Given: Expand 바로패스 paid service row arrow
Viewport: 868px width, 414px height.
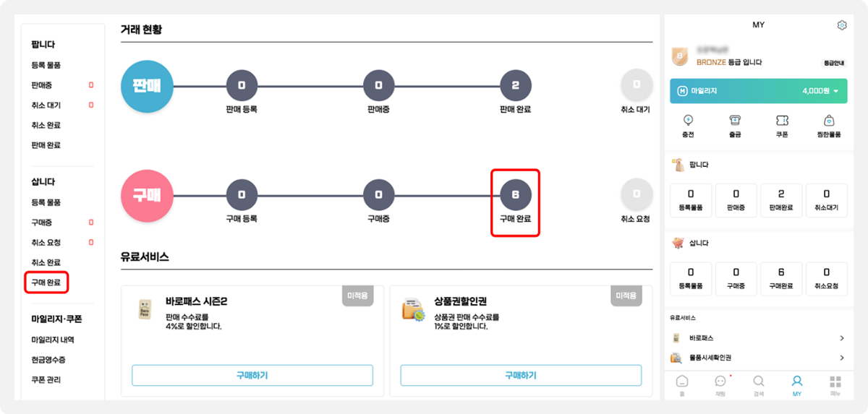Looking at the screenshot, I should pos(841,338).
